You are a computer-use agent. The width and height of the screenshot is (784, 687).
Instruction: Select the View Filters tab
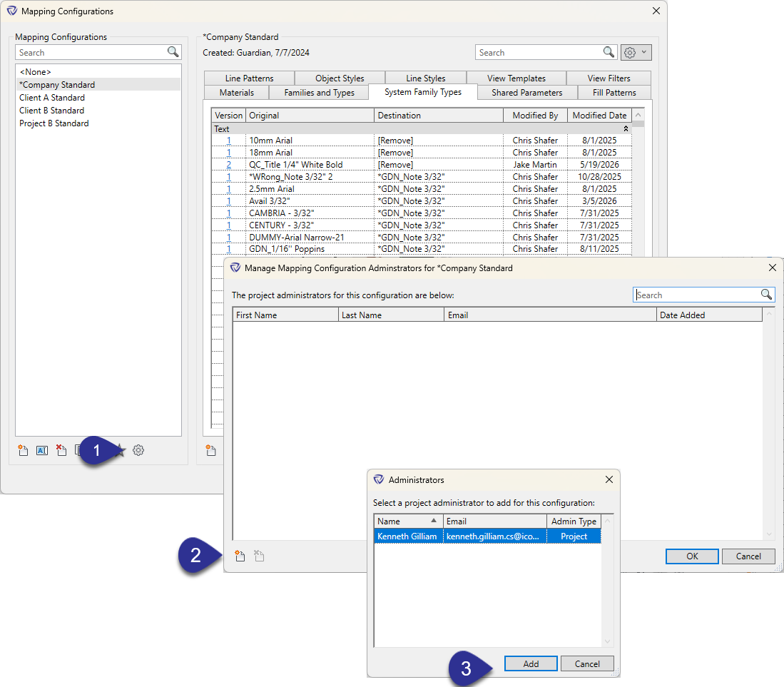point(609,78)
